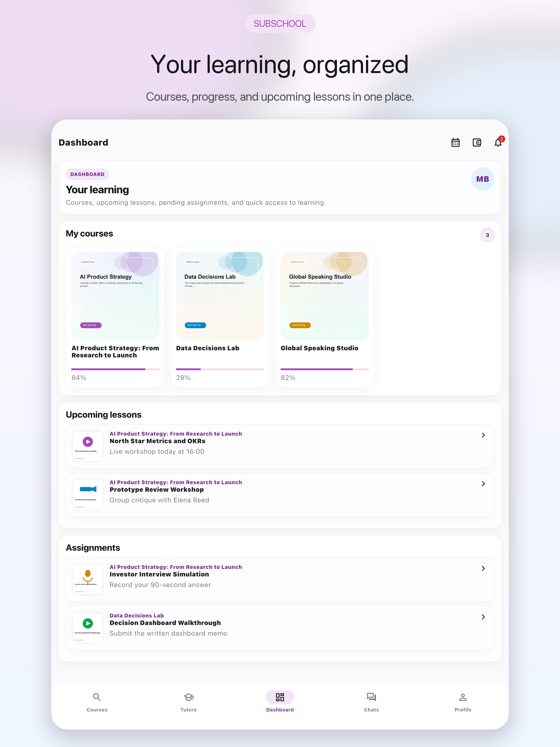Image resolution: width=560 pixels, height=747 pixels.
Task: Tap the Tutors graduation cap icon
Action: tap(188, 697)
